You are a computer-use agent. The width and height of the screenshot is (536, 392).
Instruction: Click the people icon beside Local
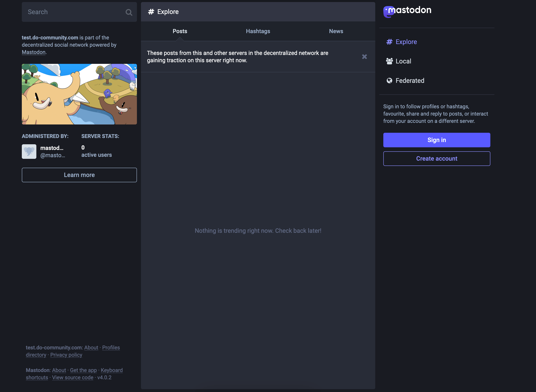[x=389, y=61]
